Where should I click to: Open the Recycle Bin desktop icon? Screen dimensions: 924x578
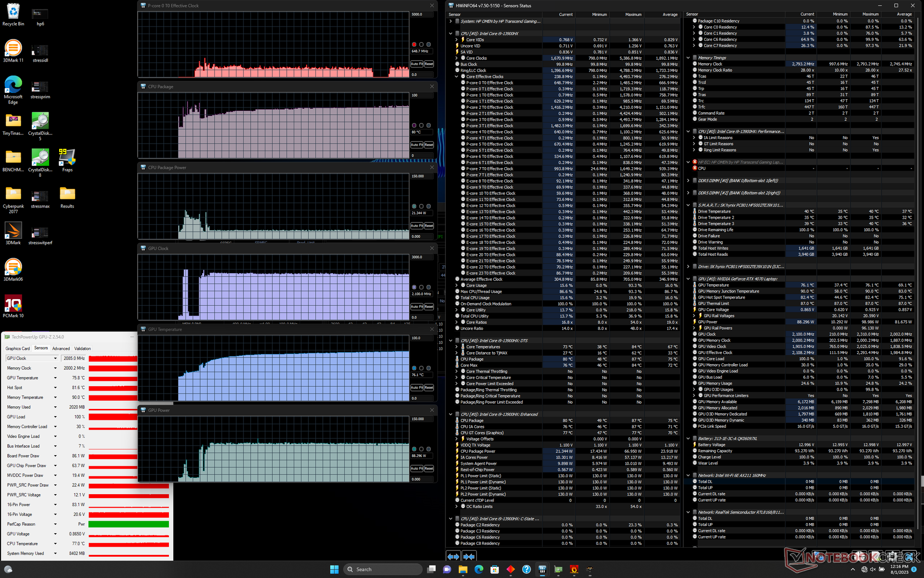tap(13, 14)
